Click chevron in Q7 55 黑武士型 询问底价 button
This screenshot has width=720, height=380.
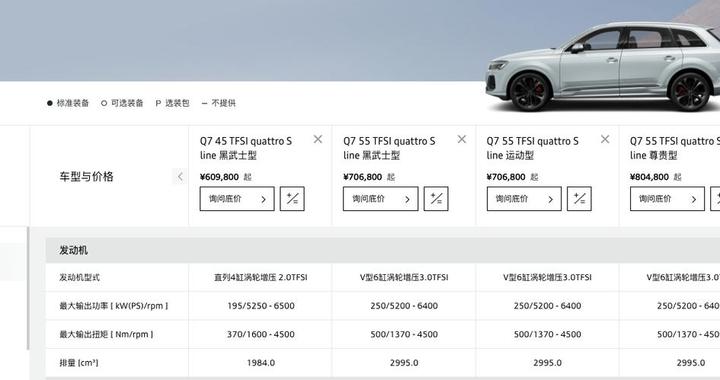coord(407,199)
